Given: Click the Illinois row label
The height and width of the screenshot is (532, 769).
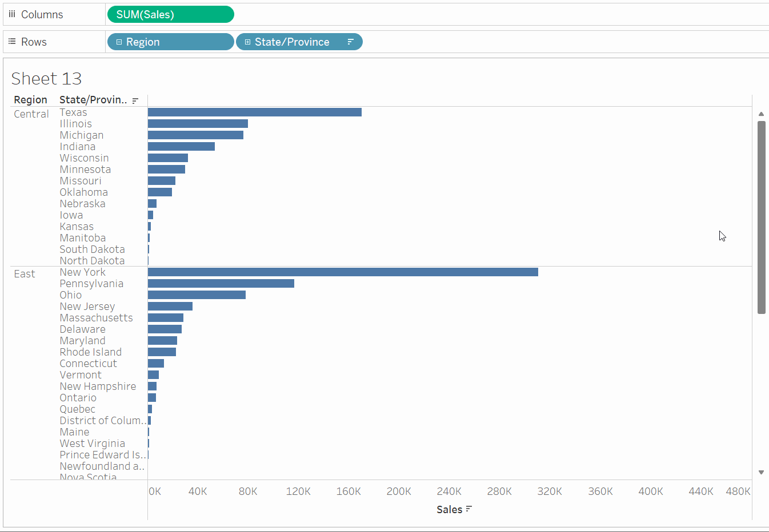Looking at the screenshot, I should click(75, 124).
